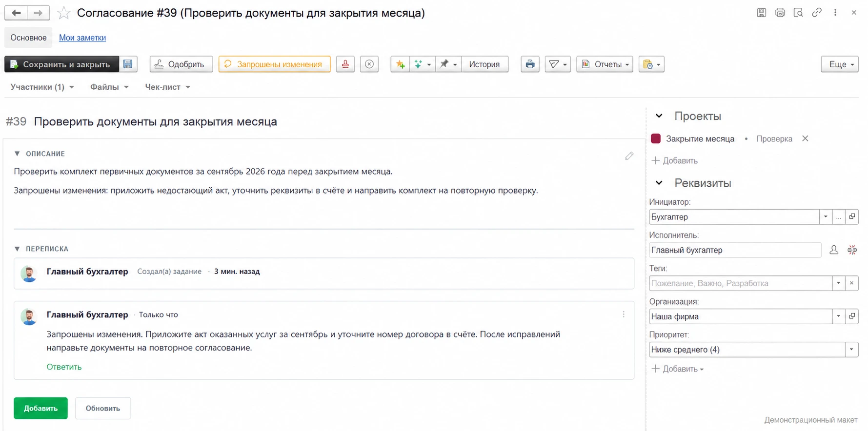
Task: Go back with the left arrow button
Action: [16, 13]
